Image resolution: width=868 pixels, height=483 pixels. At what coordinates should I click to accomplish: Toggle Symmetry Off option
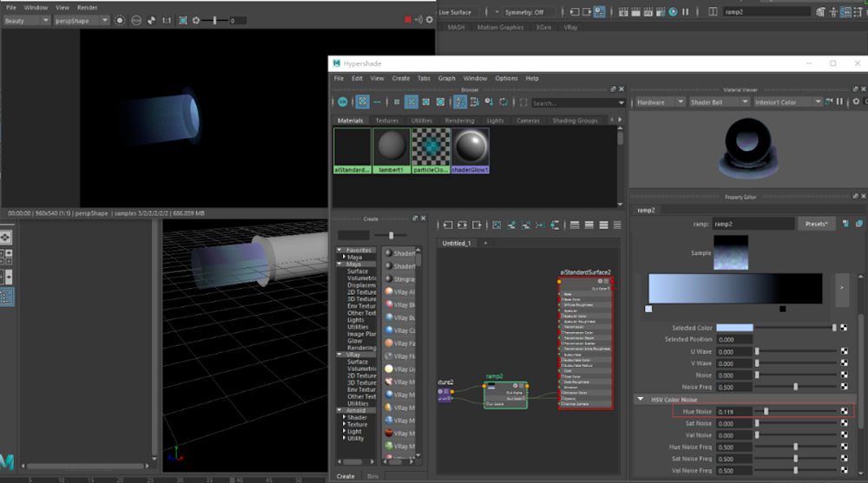pyautogui.click(x=526, y=12)
